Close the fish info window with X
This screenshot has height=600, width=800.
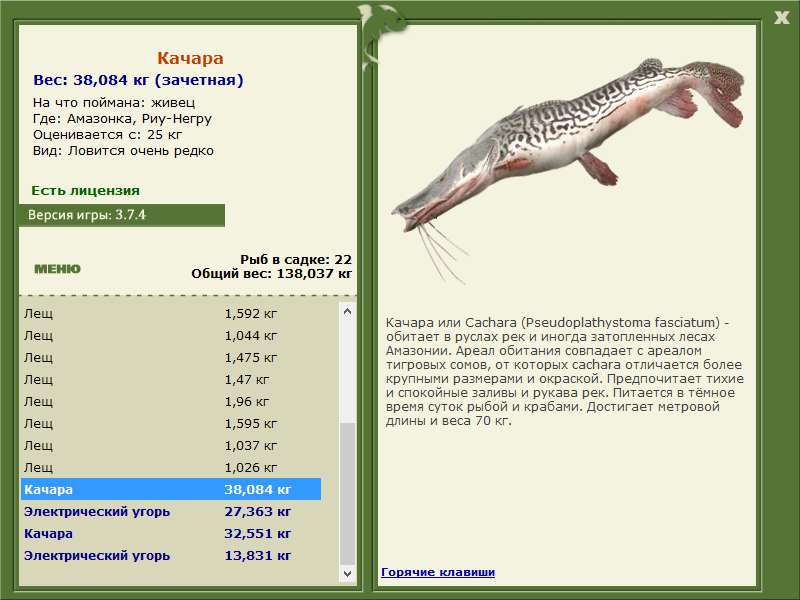tap(781, 18)
